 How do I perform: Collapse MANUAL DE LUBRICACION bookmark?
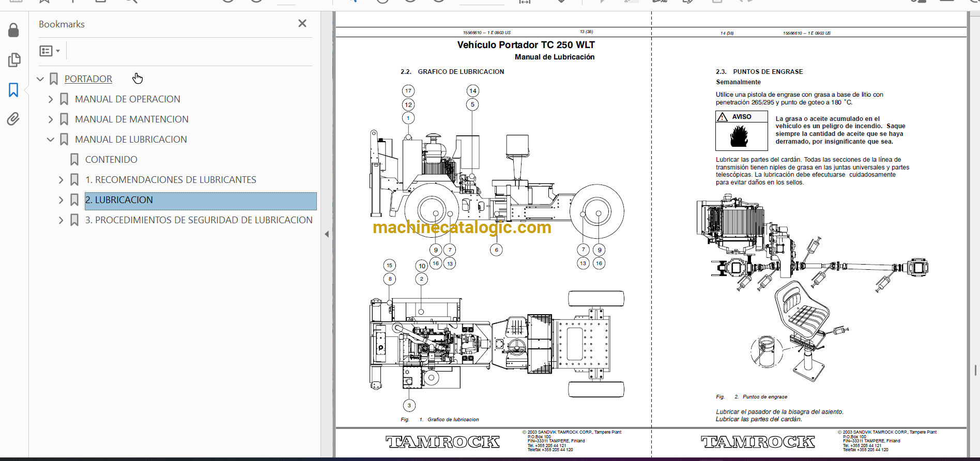(x=51, y=140)
